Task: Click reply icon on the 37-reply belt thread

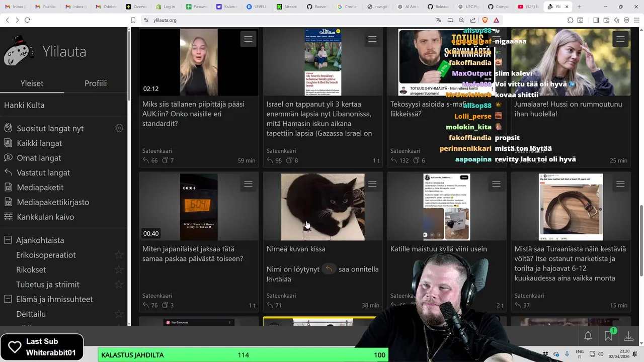Action: (x=518, y=305)
